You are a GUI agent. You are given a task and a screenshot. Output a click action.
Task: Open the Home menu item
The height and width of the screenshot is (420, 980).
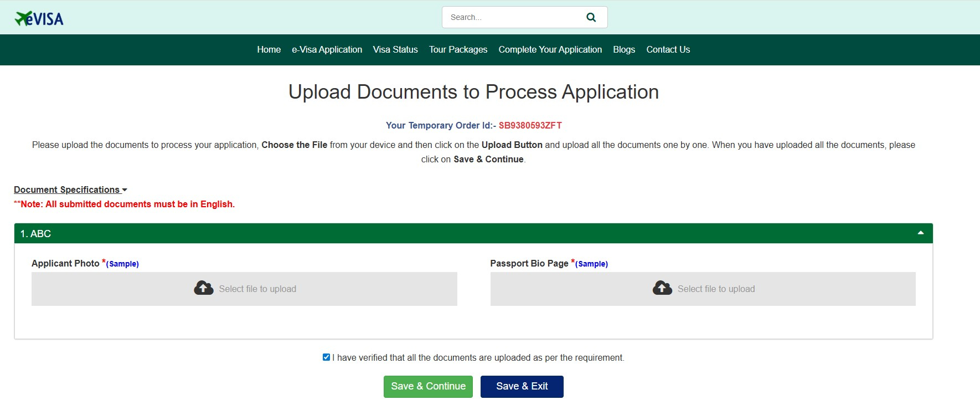pos(269,49)
